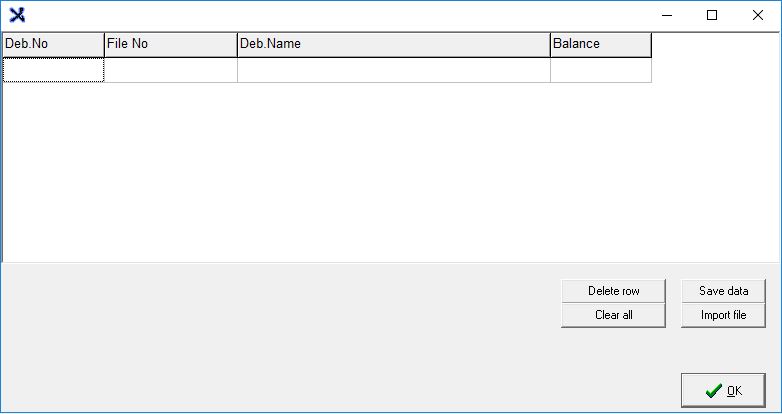The height and width of the screenshot is (414, 782).
Task: Click the Clear all button
Action: coord(613,315)
